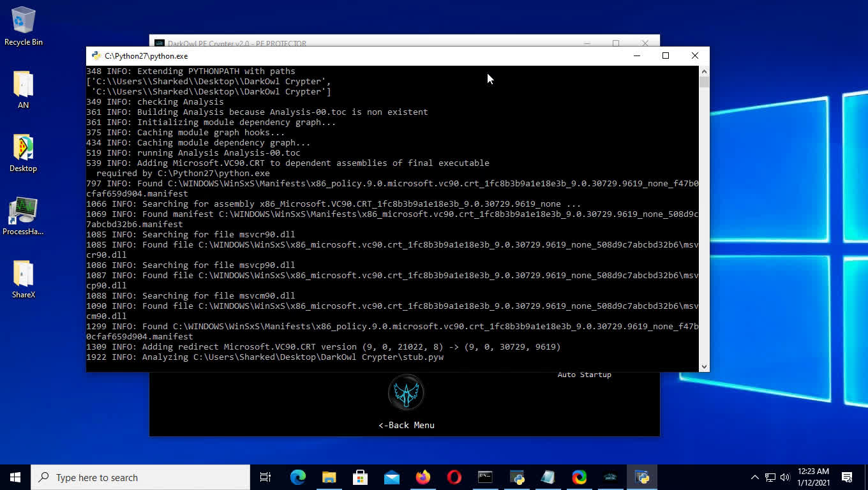Toggle the Auto Startup option
Viewport: 868px width, 490px height.
(584, 375)
